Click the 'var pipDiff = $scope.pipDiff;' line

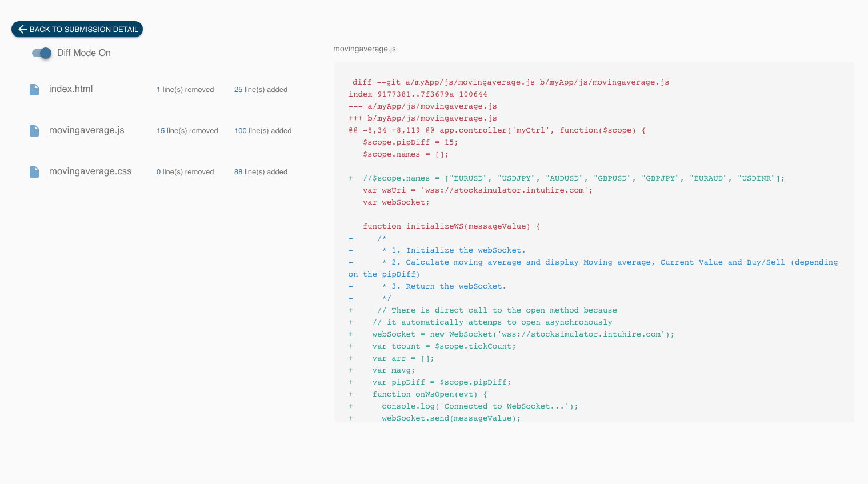click(430, 382)
